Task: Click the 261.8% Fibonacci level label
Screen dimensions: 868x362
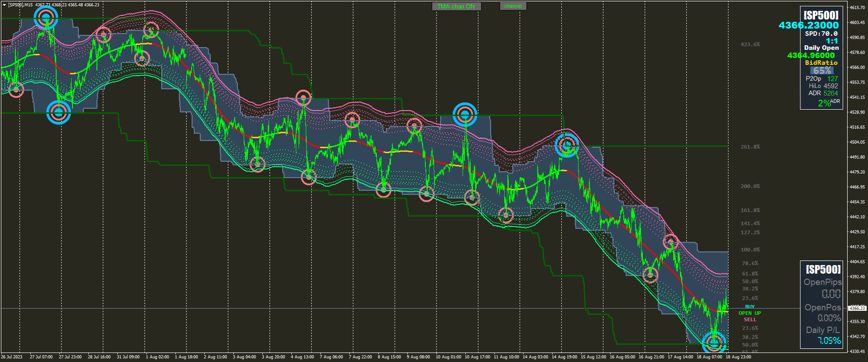Action: [750, 147]
